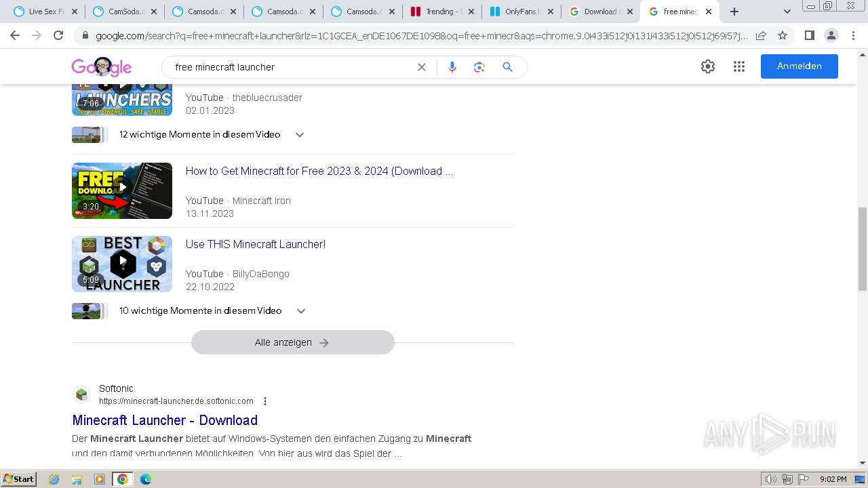868x488 pixels.
Task: Click BillyDaBongo channel text
Action: 261,274
